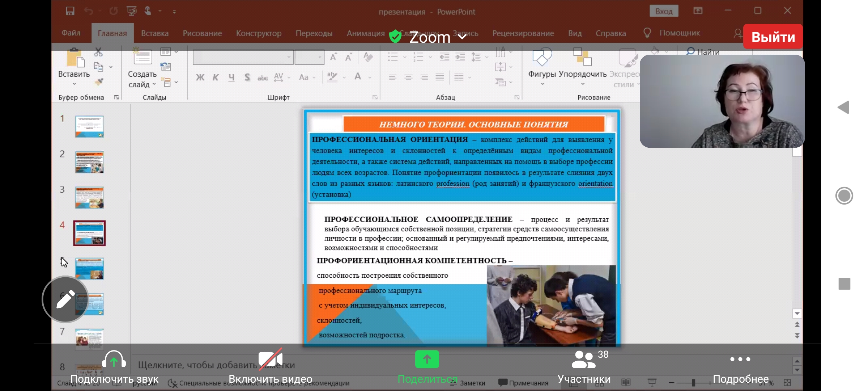Click the Italic (К) formatting icon
The width and height of the screenshot is (868, 391).
pos(216,77)
